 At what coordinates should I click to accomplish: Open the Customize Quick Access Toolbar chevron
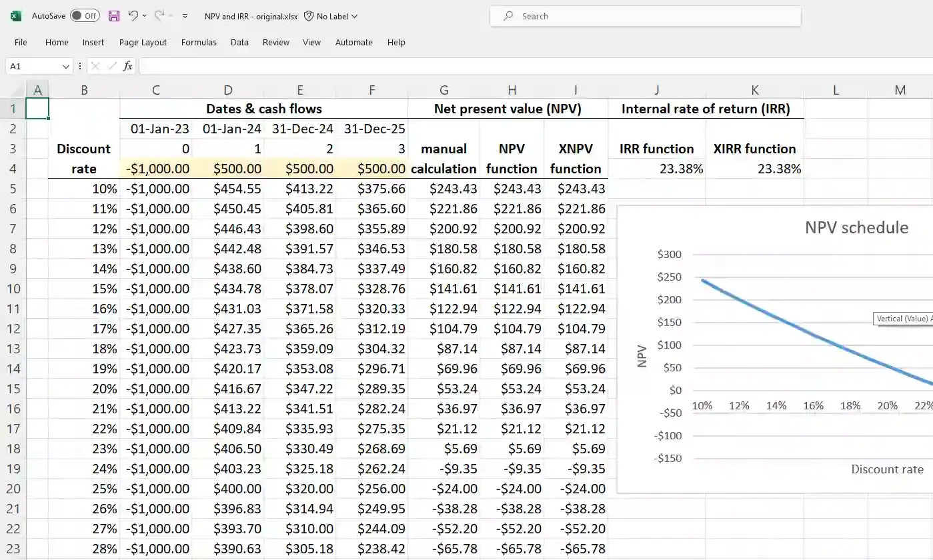pos(185,15)
